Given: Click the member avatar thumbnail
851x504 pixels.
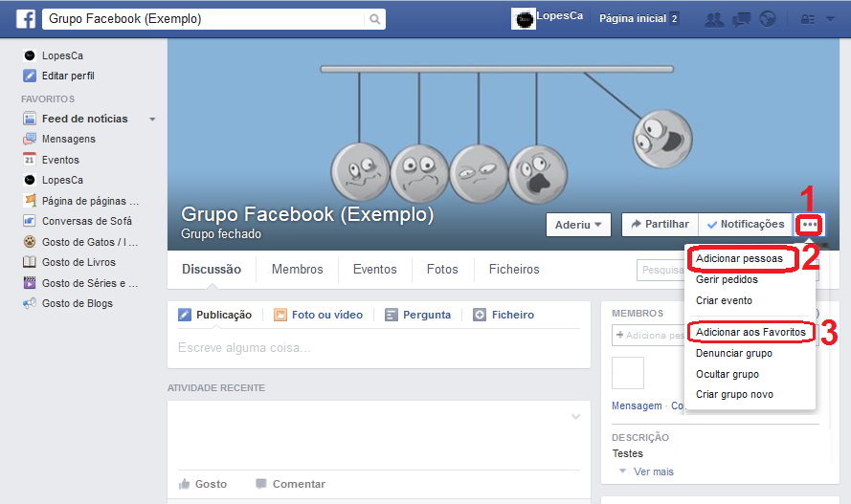Looking at the screenshot, I should [628, 373].
